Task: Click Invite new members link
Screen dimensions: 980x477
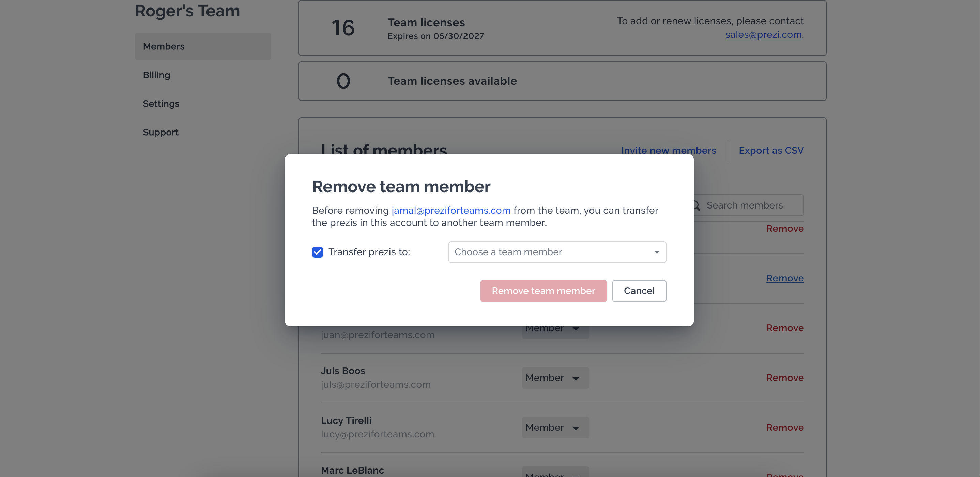Action: coord(669,150)
